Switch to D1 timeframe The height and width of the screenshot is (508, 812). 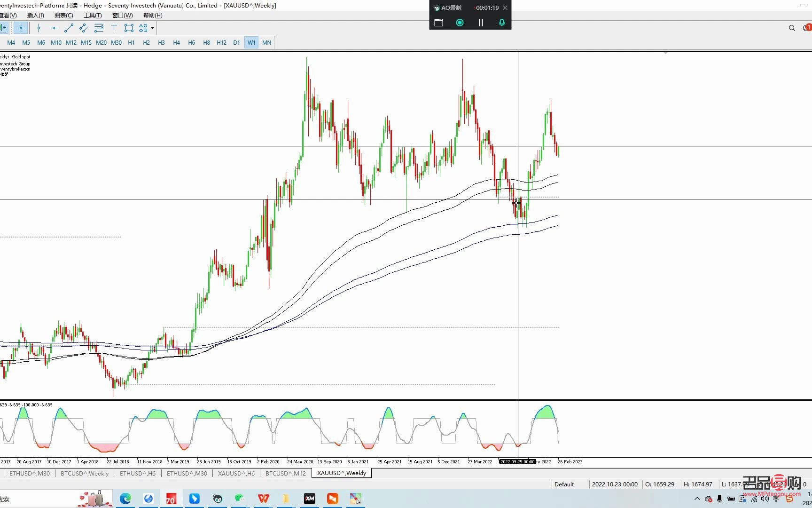click(236, 43)
